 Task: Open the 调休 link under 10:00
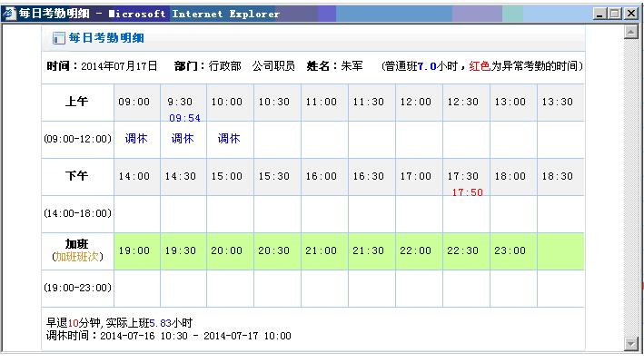click(229, 139)
